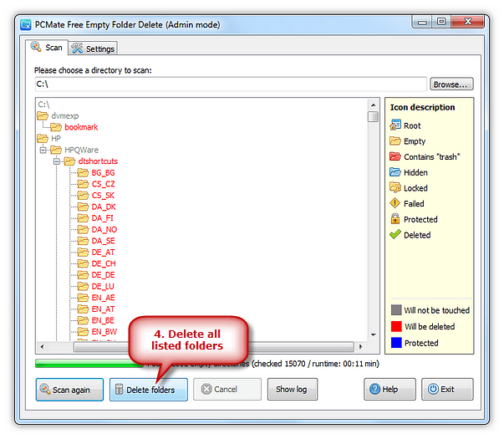The height and width of the screenshot is (439, 504).
Task: Collapse the HPQWare tree node
Action: click(43, 150)
